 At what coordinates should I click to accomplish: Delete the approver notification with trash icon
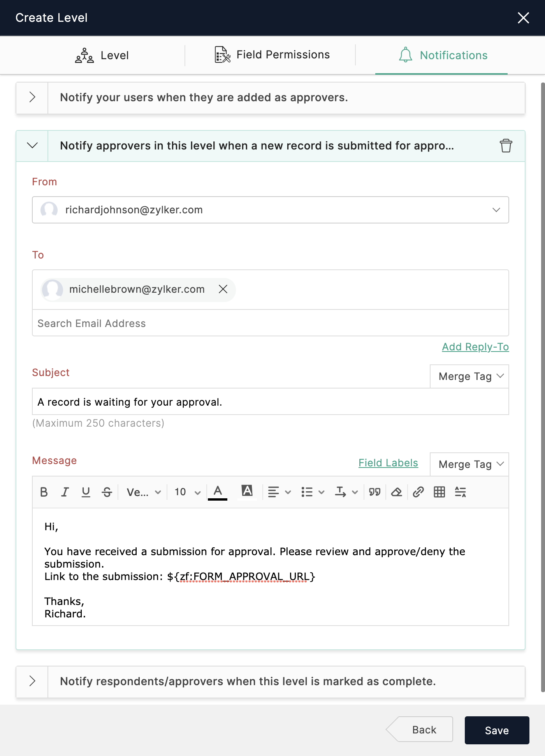click(506, 146)
